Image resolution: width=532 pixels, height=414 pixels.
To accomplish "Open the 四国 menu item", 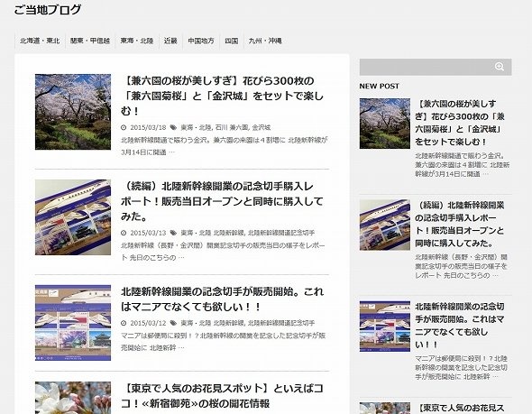I will (232, 41).
